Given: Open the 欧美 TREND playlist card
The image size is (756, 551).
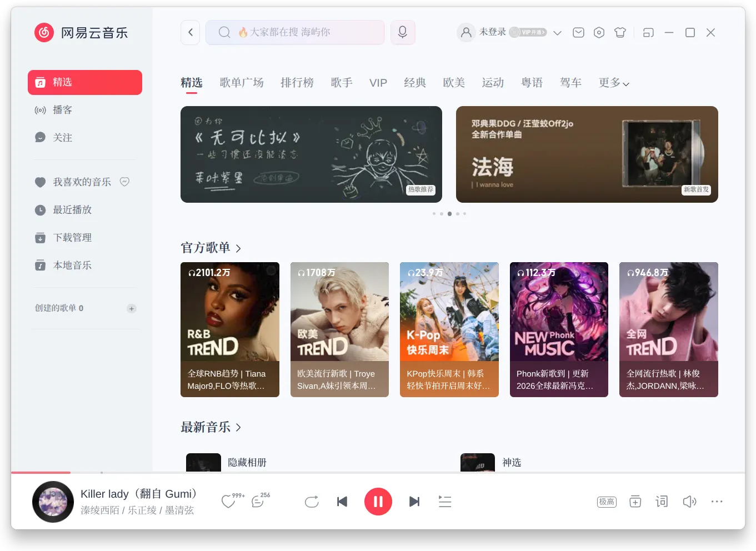Looking at the screenshot, I should (x=339, y=329).
